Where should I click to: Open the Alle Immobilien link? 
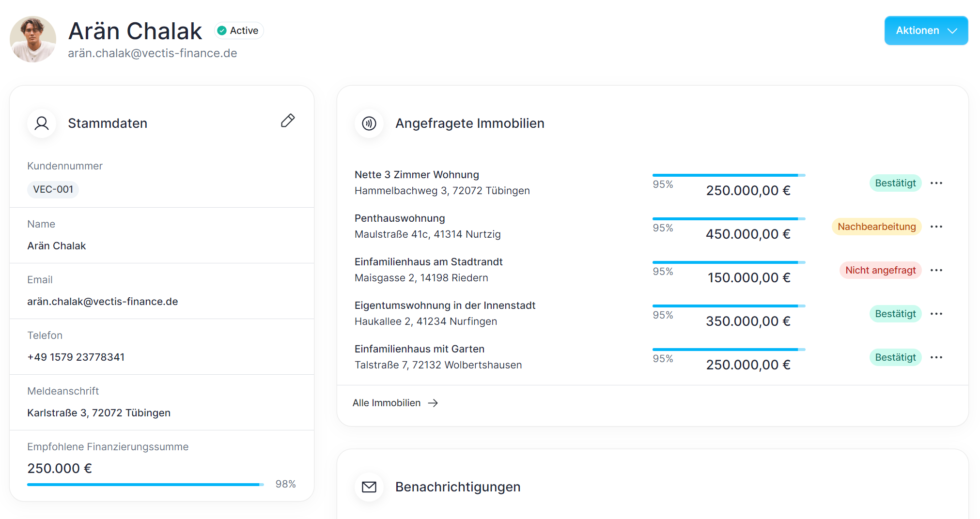(x=395, y=403)
